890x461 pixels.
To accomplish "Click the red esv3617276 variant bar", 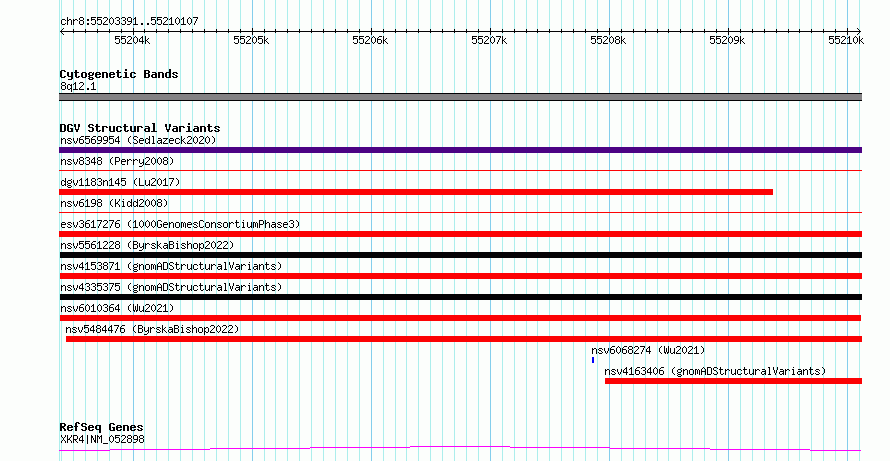I will (x=460, y=234).
